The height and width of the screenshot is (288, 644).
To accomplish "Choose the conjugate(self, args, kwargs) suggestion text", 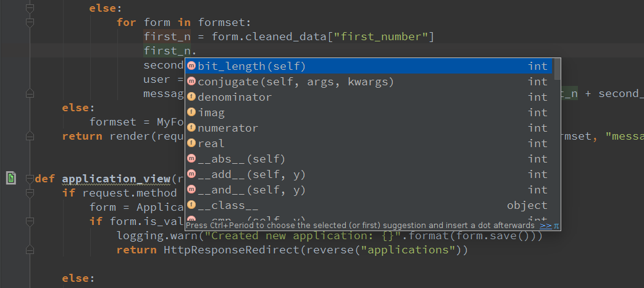I will tap(296, 82).
